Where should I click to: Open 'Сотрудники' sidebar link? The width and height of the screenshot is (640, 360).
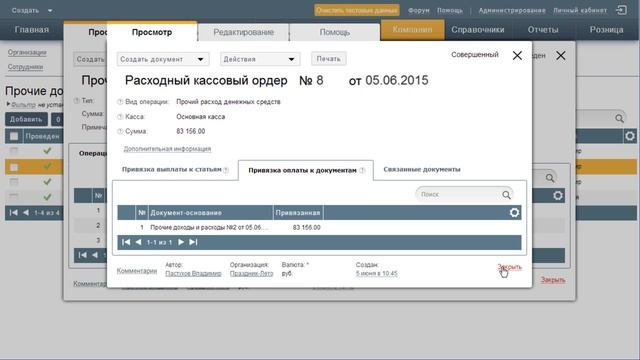[25, 67]
